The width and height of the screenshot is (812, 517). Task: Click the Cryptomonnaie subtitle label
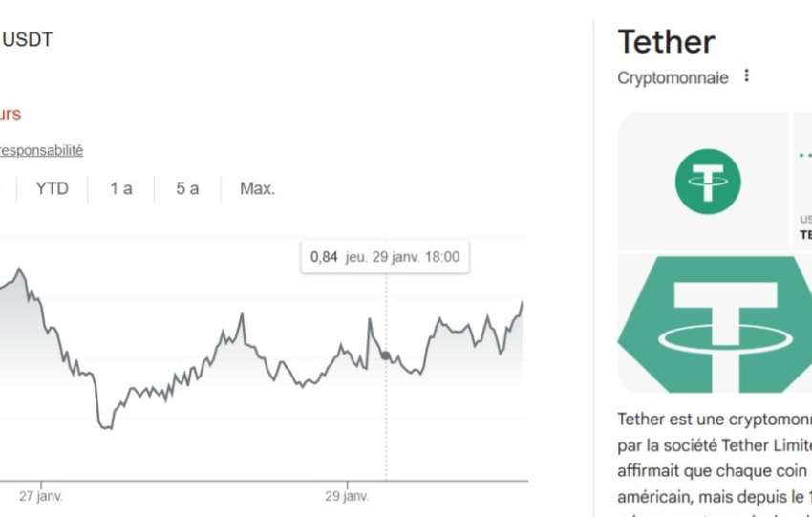point(673,77)
